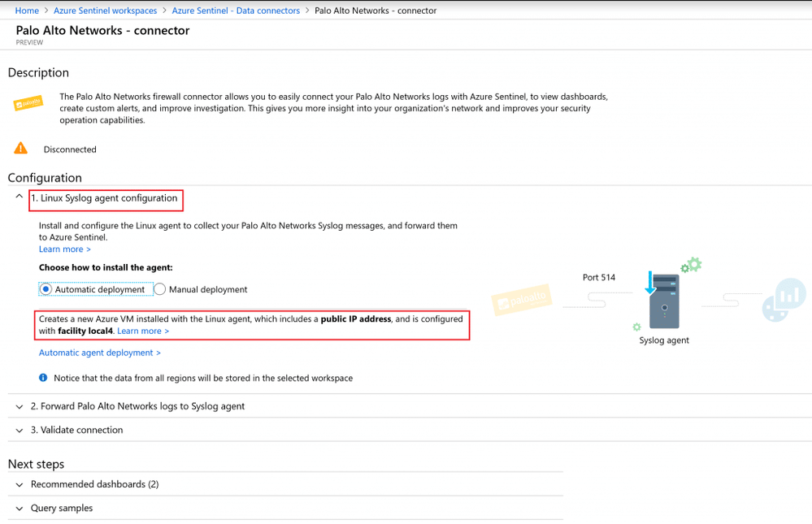The image size is (812, 524).
Task: Click the PREVIEW label under title
Action: (x=29, y=43)
